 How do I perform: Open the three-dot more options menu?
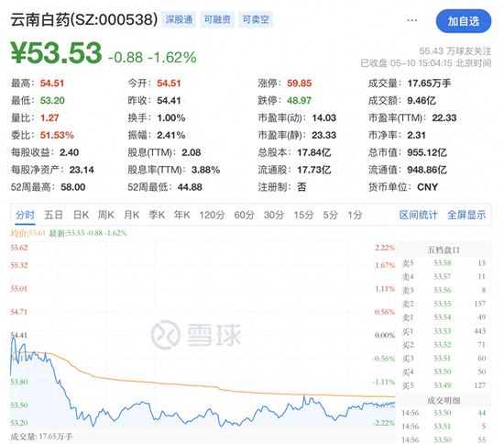pos(411,20)
